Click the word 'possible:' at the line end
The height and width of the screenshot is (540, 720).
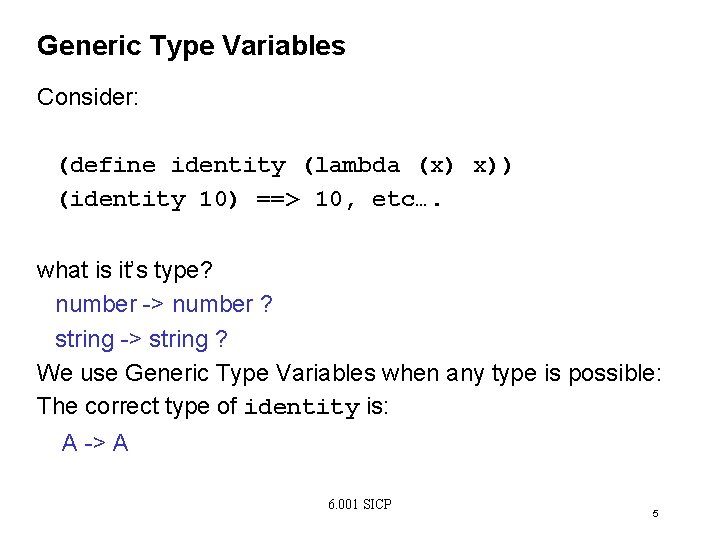point(615,374)
